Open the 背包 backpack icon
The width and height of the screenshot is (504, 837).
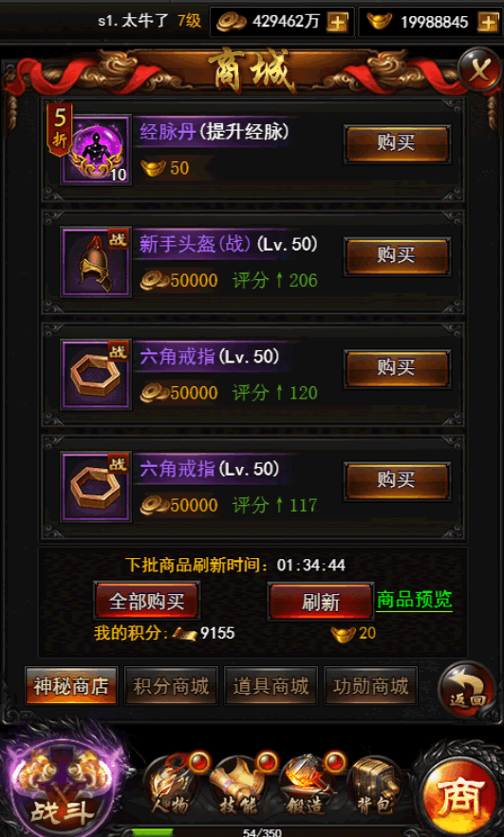pos(377,786)
